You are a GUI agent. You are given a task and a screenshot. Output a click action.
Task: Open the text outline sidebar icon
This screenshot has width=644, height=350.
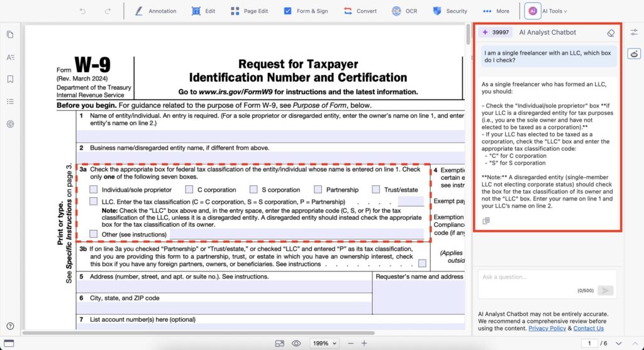pos(10,57)
